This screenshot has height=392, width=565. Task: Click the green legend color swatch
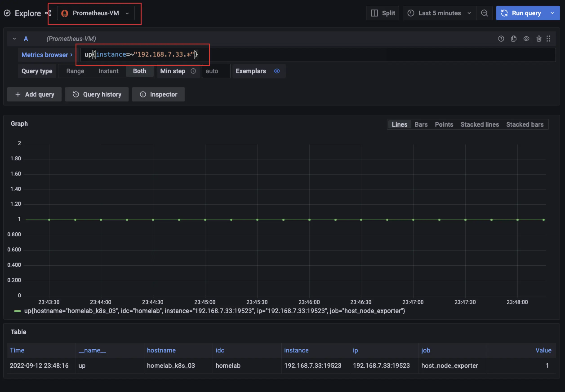[18, 311]
